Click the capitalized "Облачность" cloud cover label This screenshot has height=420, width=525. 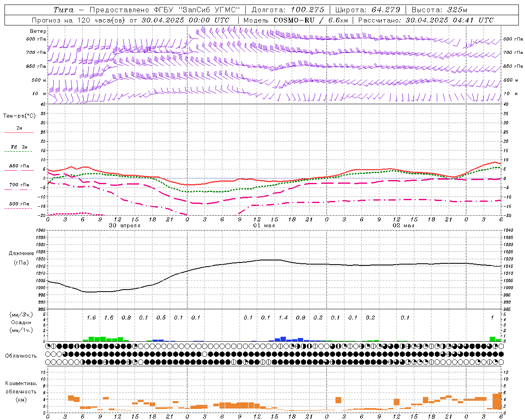click(x=21, y=356)
